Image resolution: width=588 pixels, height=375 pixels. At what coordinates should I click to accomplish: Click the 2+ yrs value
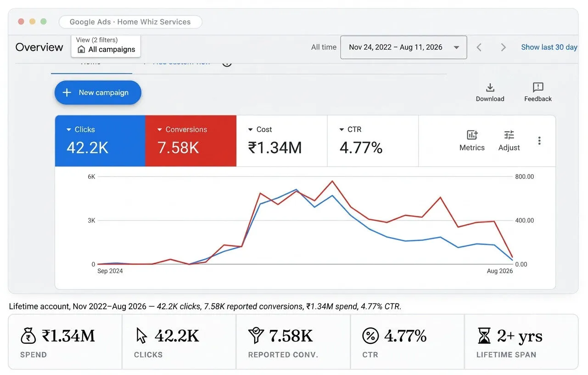point(520,336)
